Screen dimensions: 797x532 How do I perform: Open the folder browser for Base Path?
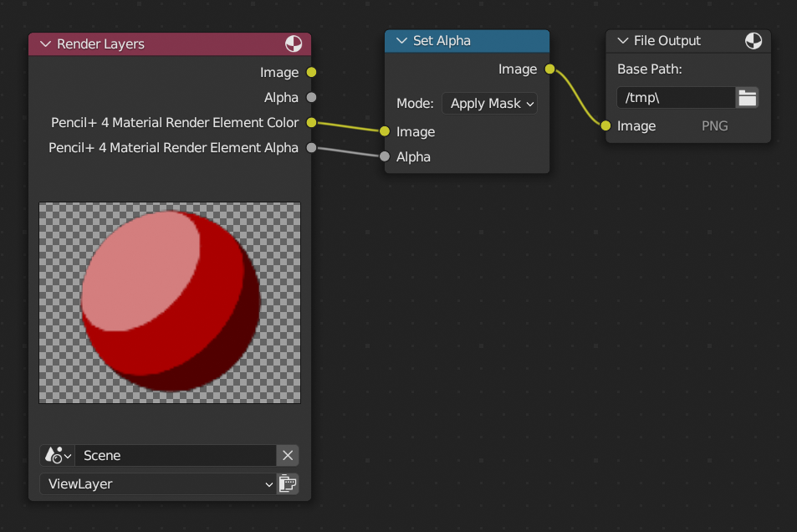pos(747,98)
